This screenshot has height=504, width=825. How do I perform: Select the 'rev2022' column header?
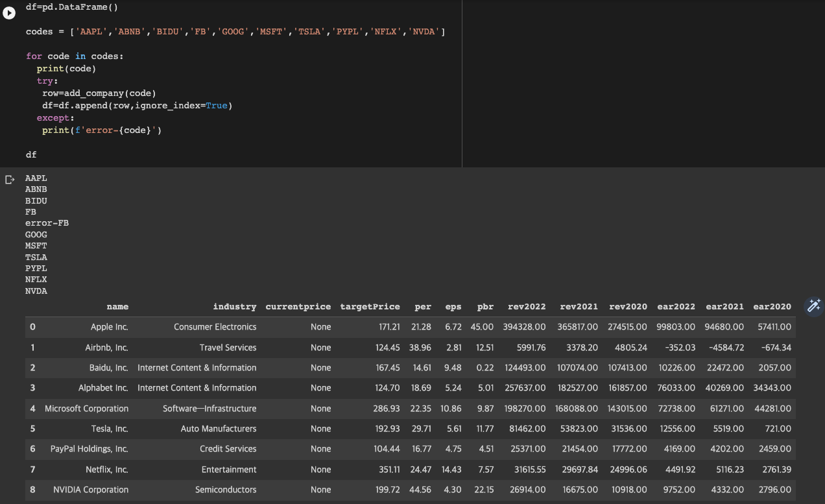pos(527,307)
